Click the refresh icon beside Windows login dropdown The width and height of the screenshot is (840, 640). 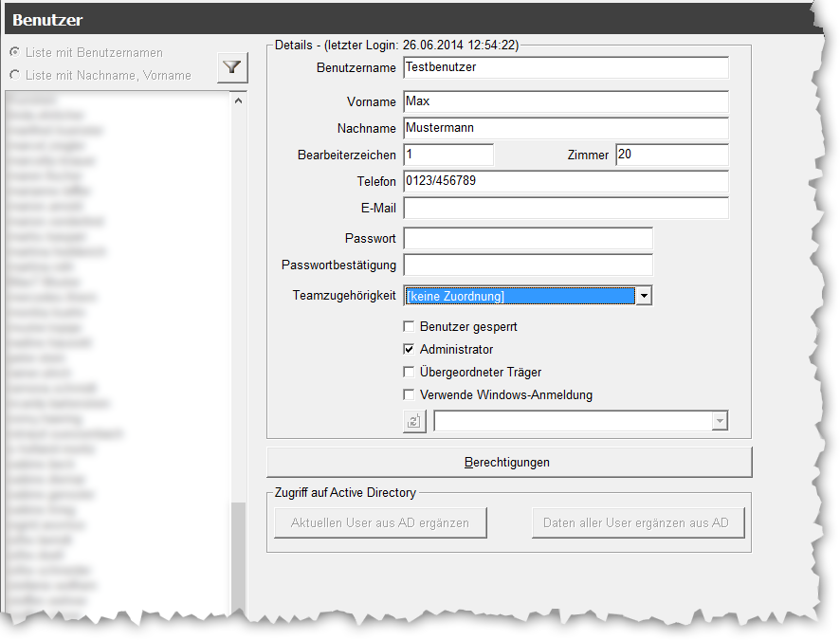[x=414, y=422]
